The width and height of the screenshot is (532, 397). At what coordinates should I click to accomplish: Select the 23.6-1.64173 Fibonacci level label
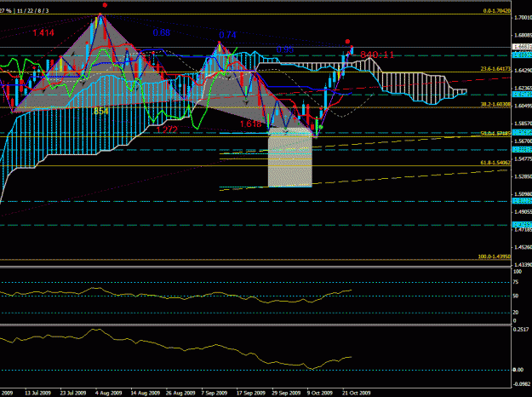[495, 69]
